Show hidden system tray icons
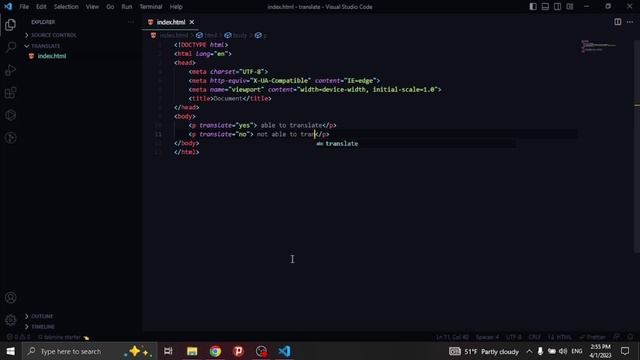The height and width of the screenshot is (360, 640). tap(529, 351)
